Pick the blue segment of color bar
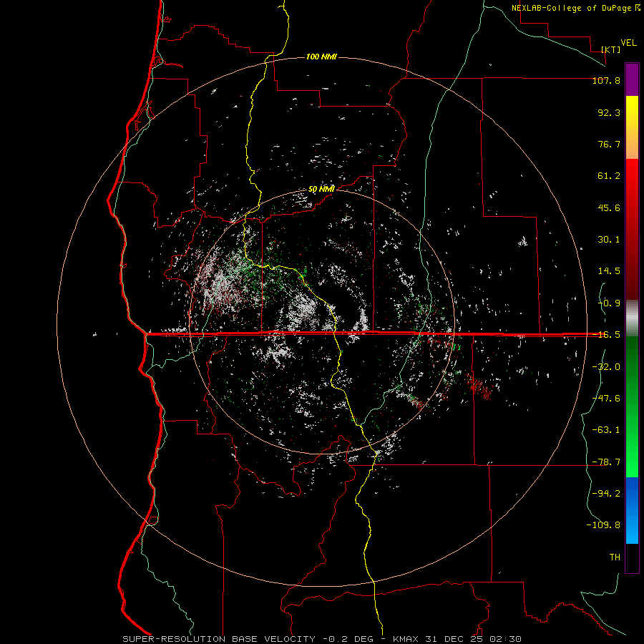Viewport: 644px width, 644px height. point(632,510)
